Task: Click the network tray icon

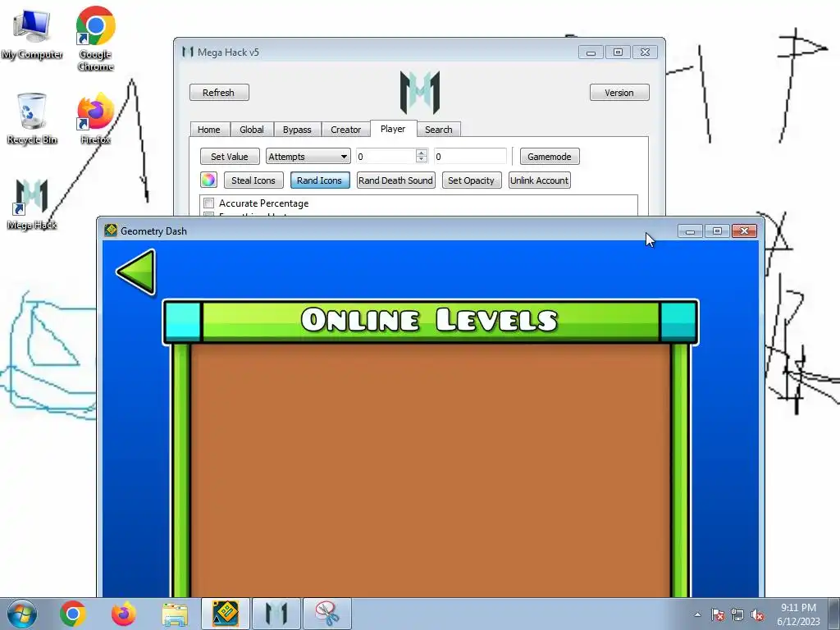Action: (737, 614)
